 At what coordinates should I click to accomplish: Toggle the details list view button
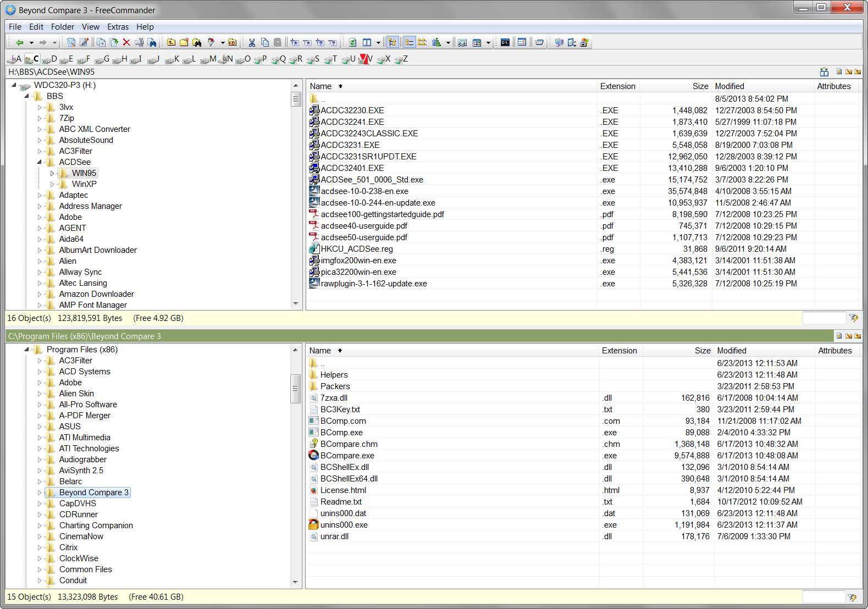click(x=410, y=42)
